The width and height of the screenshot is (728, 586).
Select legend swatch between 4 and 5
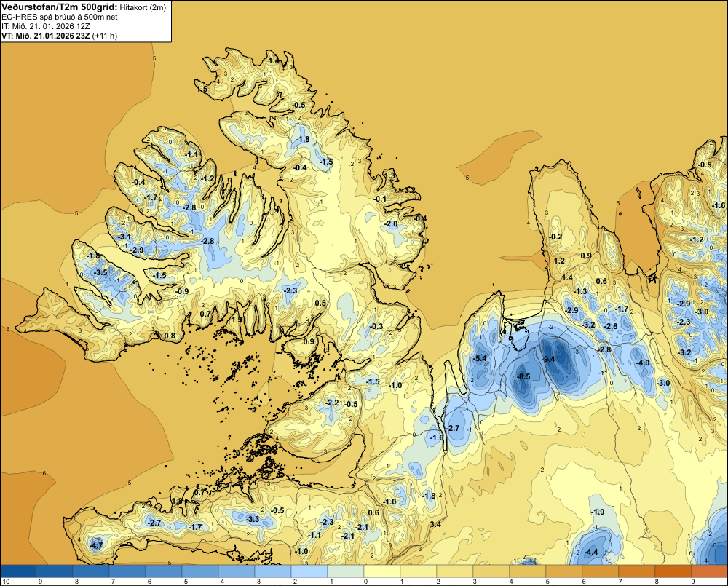click(x=528, y=570)
